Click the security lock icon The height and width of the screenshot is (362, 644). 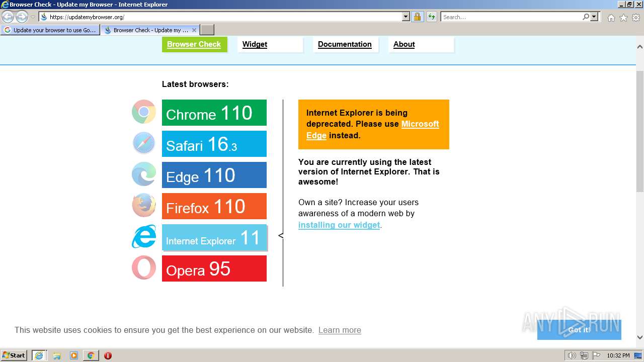[417, 17]
